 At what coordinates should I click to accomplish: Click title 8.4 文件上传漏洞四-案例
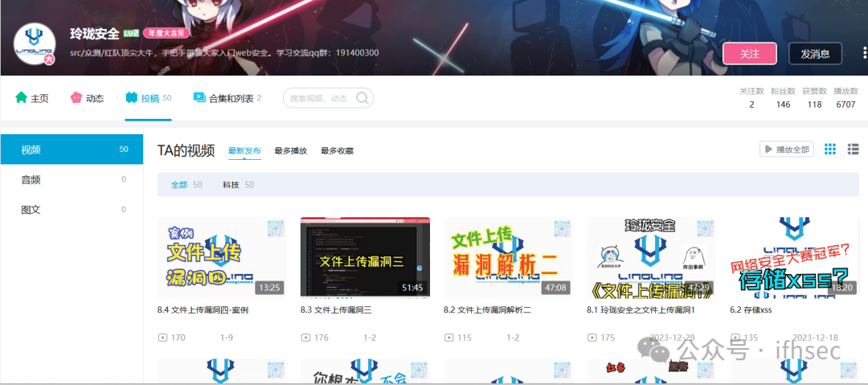(203, 309)
